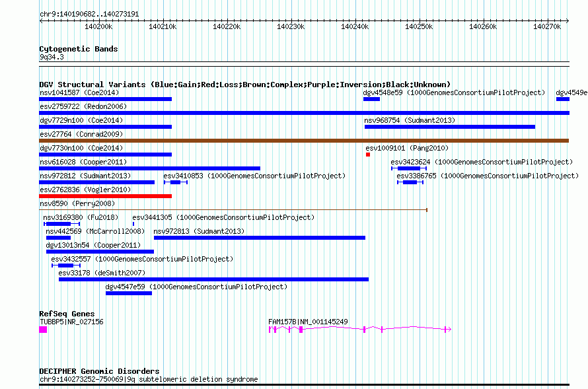
Task: Click the esv3432557 variant glyph
Action: 66,265
